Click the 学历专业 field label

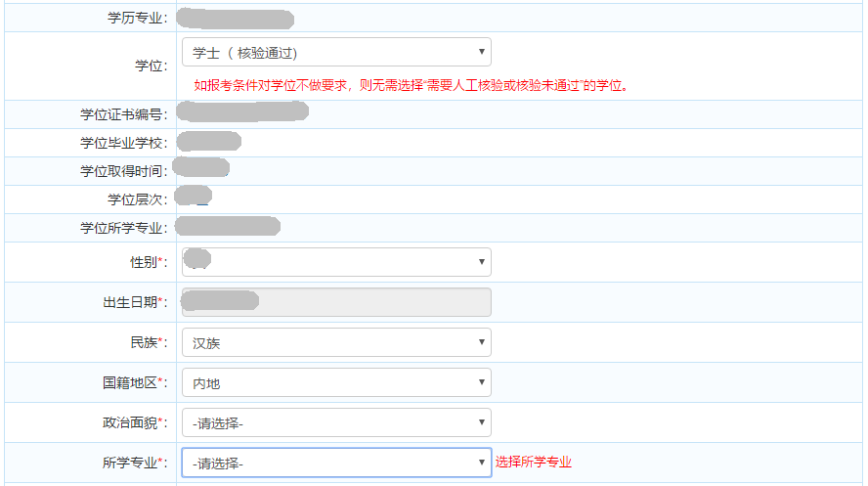[137, 18]
